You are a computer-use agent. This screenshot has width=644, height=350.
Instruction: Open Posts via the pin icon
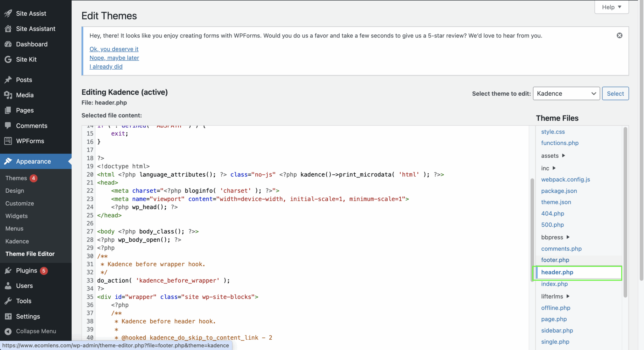click(8, 80)
